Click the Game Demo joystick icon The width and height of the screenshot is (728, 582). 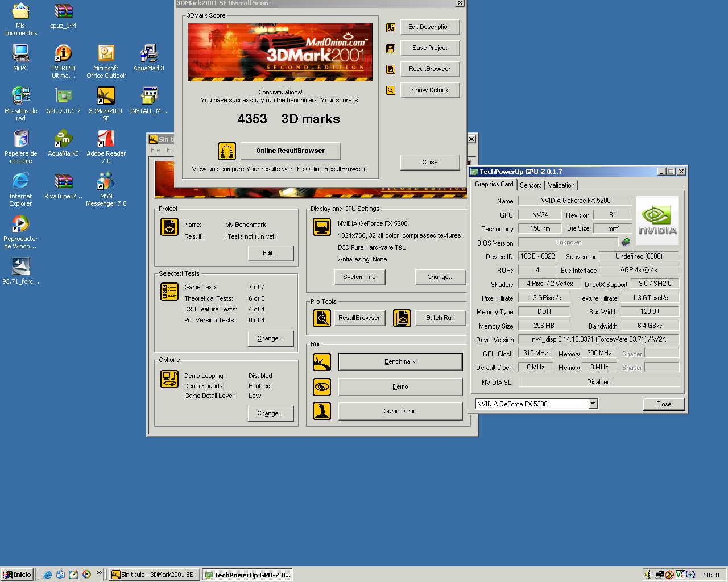[322, 411]
